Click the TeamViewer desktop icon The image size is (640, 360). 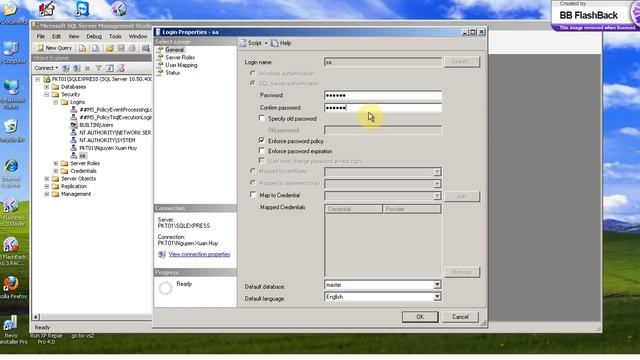click(82, 9)
